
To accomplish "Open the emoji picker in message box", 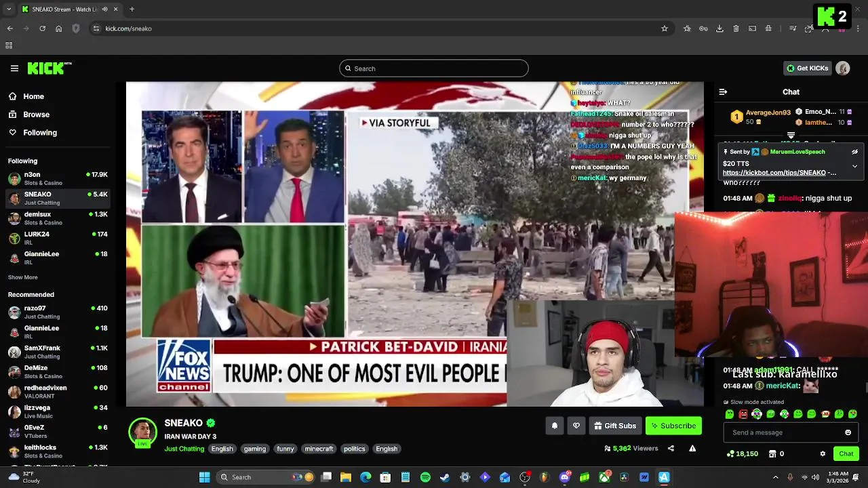I will click(848, 432).
